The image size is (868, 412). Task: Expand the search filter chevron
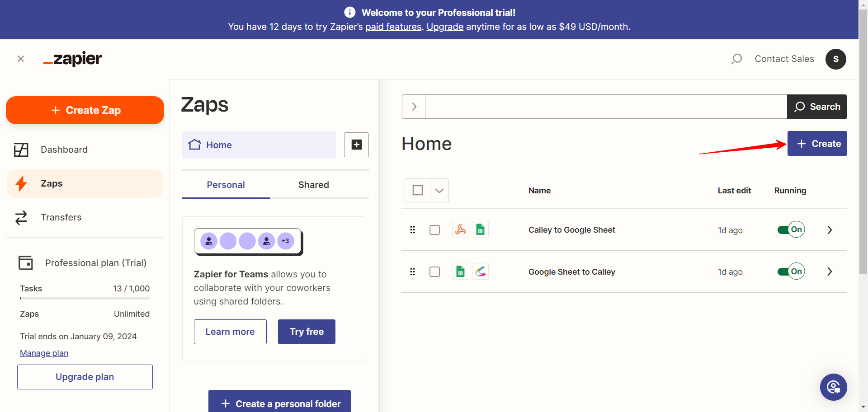tap(414, 107)
